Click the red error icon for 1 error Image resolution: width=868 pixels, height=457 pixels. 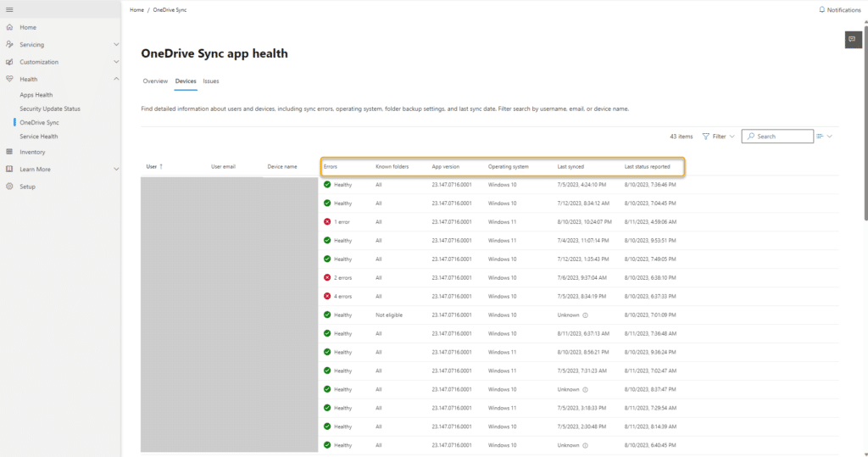(x=327, y=221)
